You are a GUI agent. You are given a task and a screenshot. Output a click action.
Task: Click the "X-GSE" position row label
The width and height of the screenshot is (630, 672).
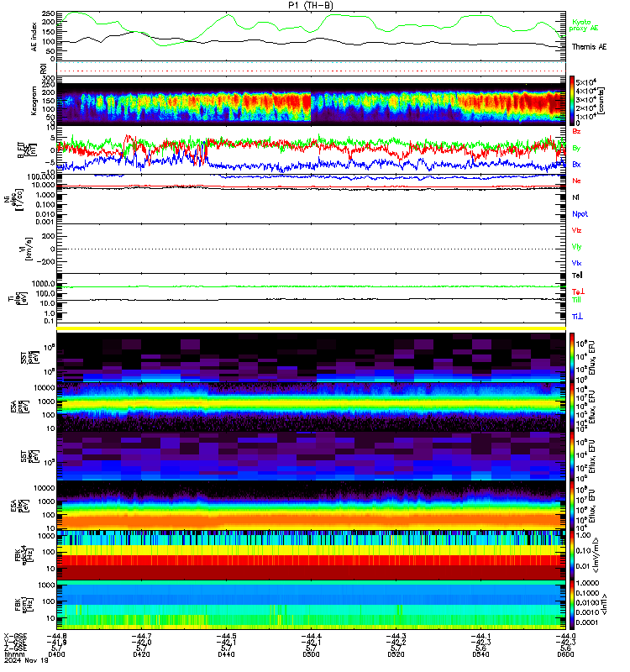(x=15, y=637)
